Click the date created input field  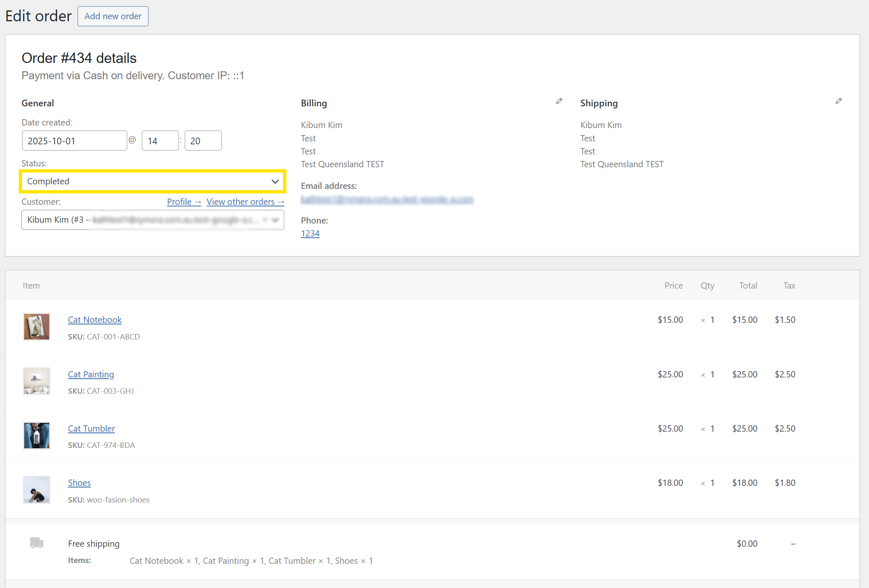click(74, 141)
